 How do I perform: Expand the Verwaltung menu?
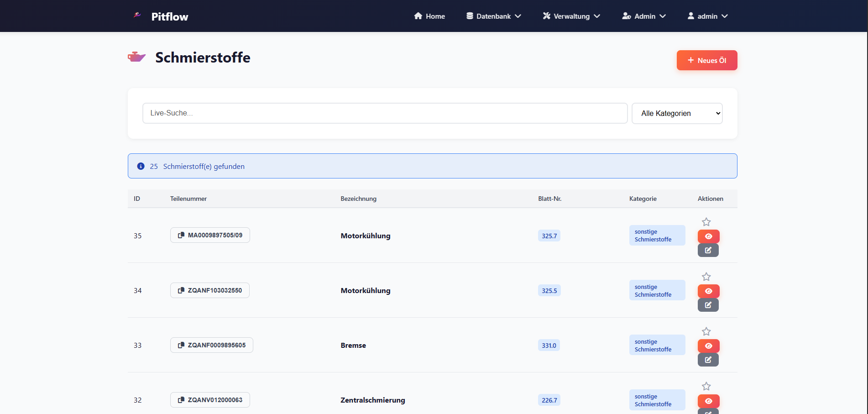(571, 16)
